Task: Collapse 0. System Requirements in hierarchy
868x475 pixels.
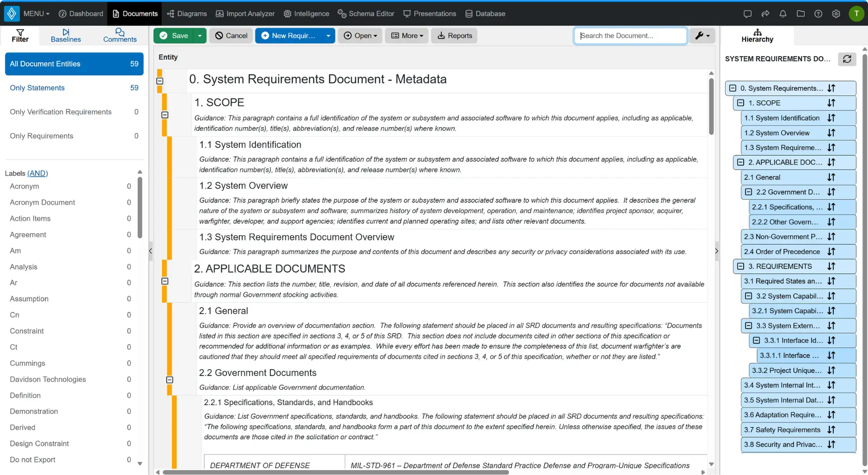Action: pyautogui.click(x=732, y=88)
